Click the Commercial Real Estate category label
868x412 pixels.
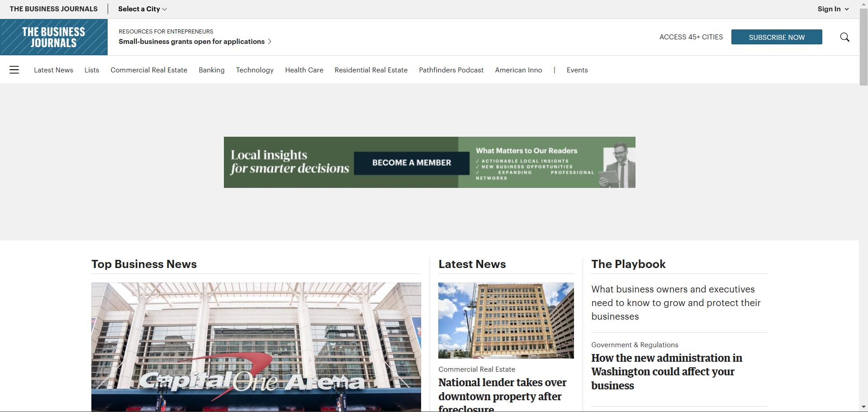click(477, 369)
